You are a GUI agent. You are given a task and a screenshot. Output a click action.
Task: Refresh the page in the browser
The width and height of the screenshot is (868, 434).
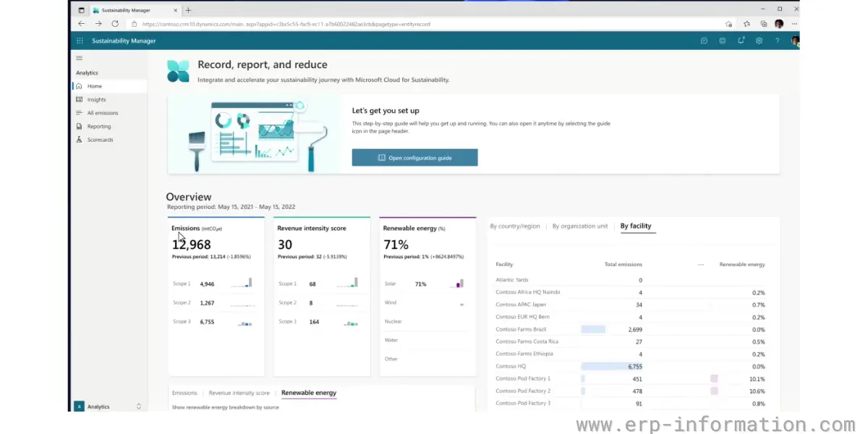(114, 24)
